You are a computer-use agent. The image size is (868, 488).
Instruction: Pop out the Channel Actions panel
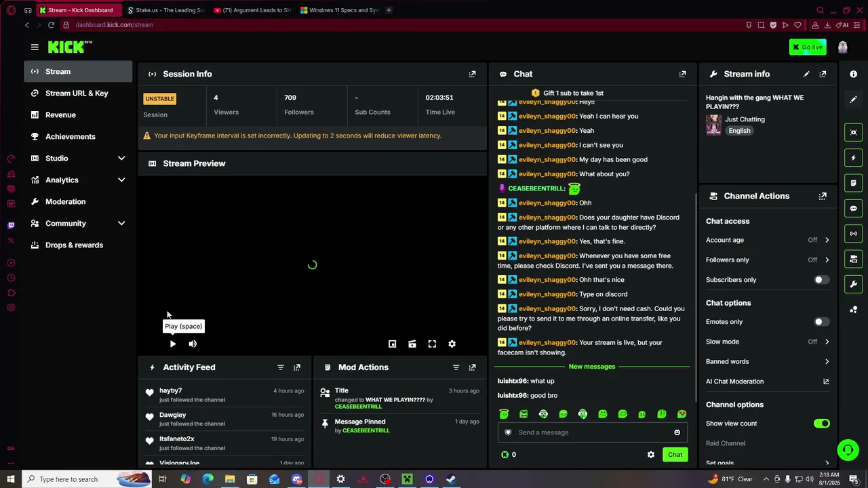tap(823, 196)
